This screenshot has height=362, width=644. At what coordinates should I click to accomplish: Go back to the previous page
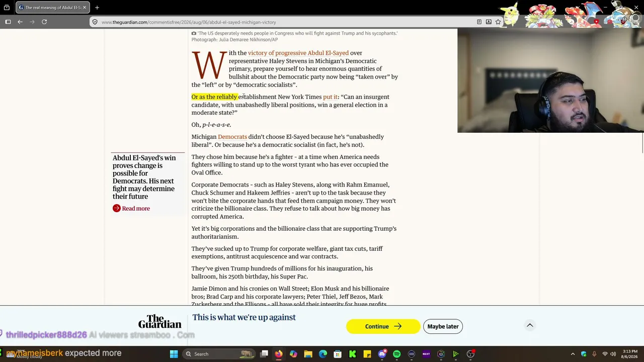pos(20,22)
